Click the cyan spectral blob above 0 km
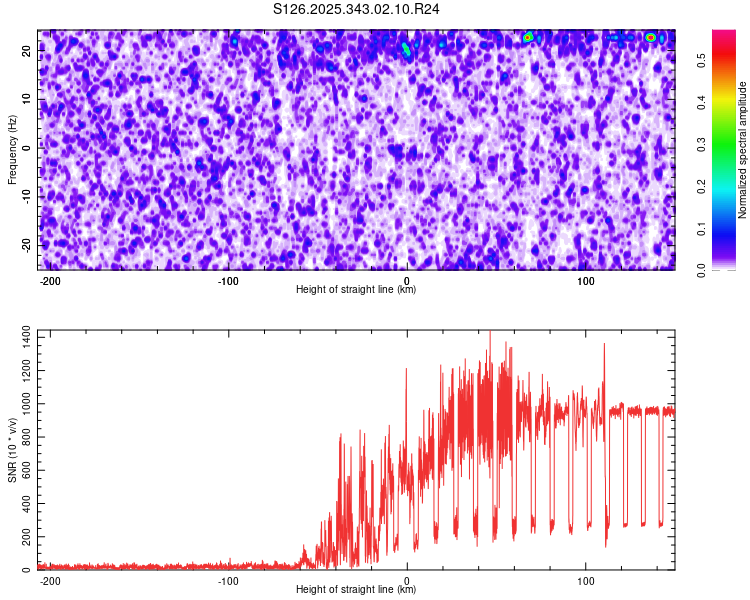Viewport: 750px width, 600px height. 406,48
